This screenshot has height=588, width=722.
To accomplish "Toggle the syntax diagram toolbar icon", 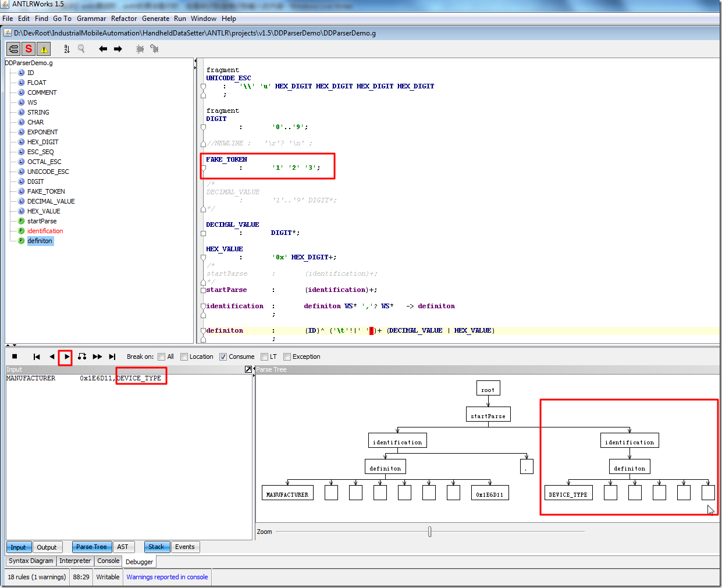I will (x=13, y=49).
